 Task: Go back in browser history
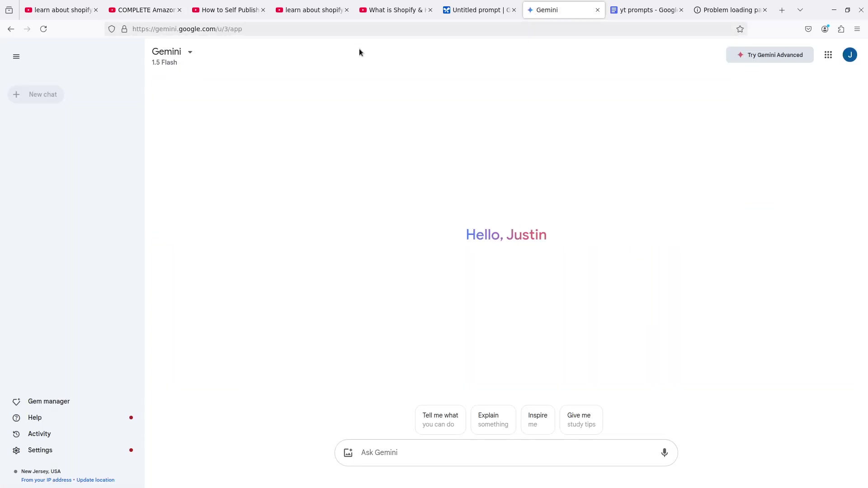tap(11, 29)
